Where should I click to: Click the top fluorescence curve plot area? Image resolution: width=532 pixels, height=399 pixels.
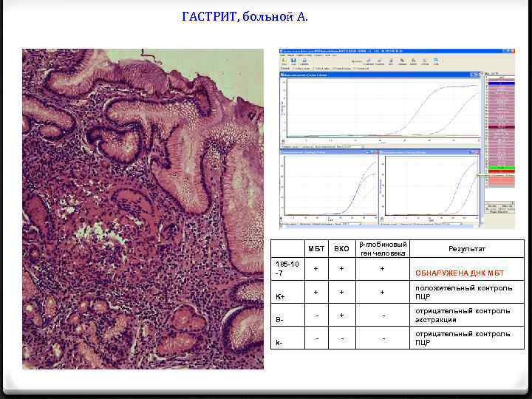tap(383, 108)
